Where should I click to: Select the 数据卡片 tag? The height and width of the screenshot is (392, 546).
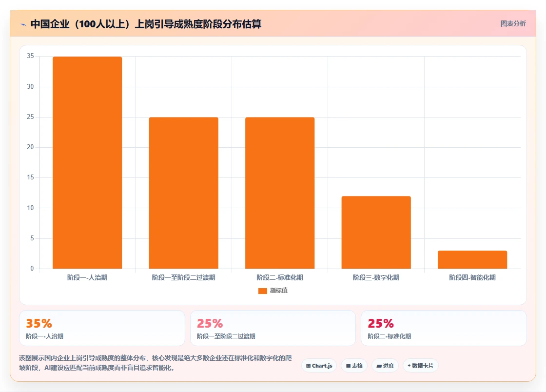[421, 366]
